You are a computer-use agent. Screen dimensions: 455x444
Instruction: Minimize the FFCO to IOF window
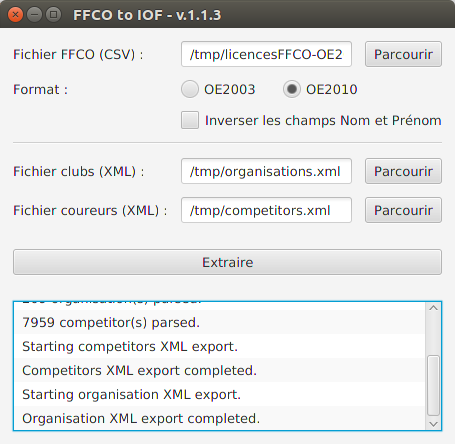click(34, 15)
